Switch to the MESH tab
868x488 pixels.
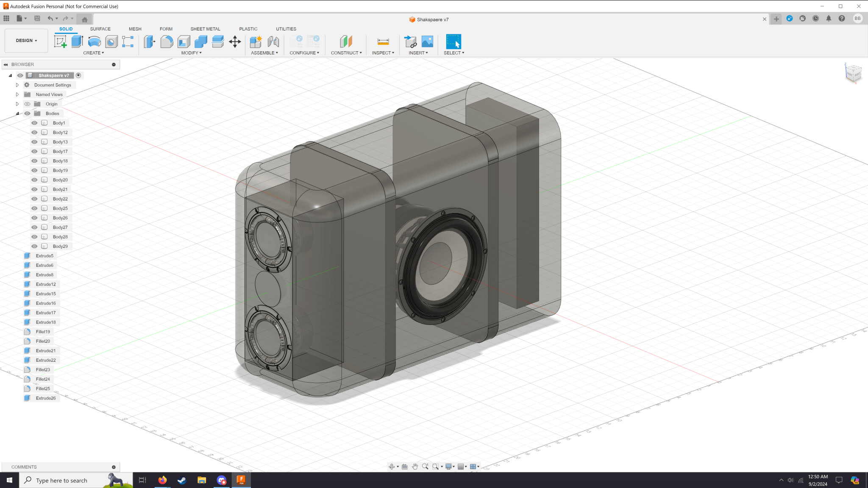(135, 29)
